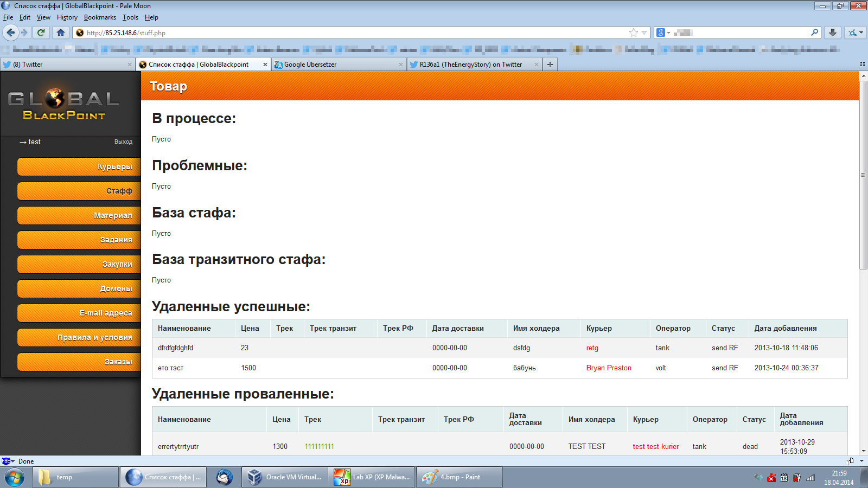The width and height of the screenshot is (868, 488).
Task: Open the Заказы sidebar section
Action: [x=79, y=362]
